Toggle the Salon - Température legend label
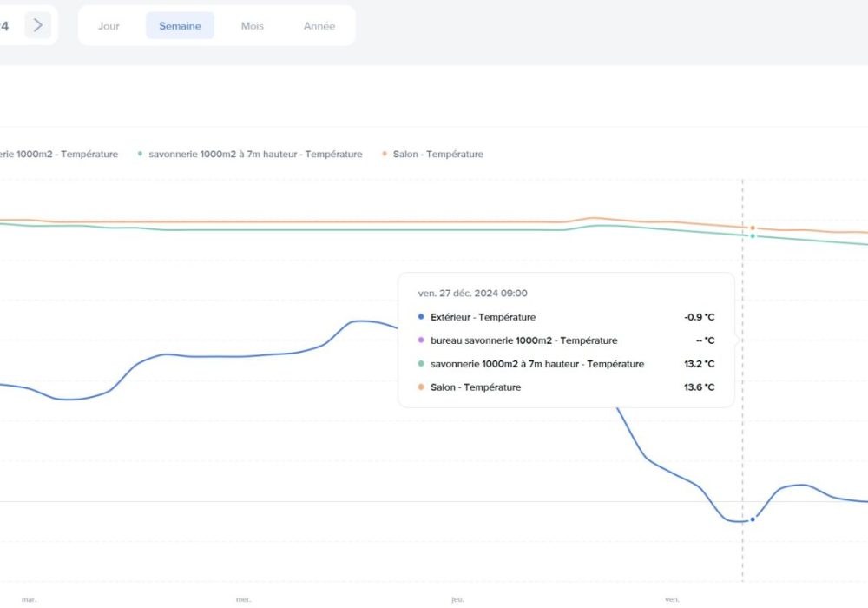Screen dimensions: 868x608 pyautogui.click(x=438, y=155)
